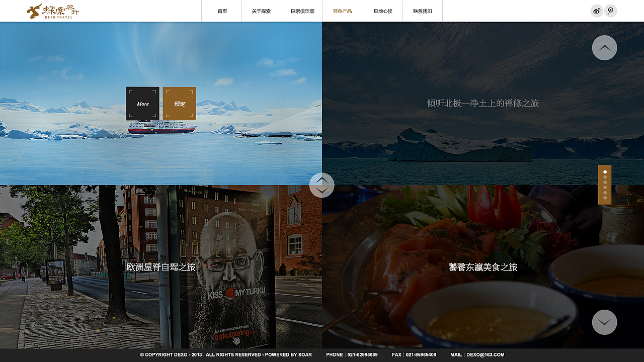Select the first white pagination dot
Viewport: 644px width, 362px height.
605,172
